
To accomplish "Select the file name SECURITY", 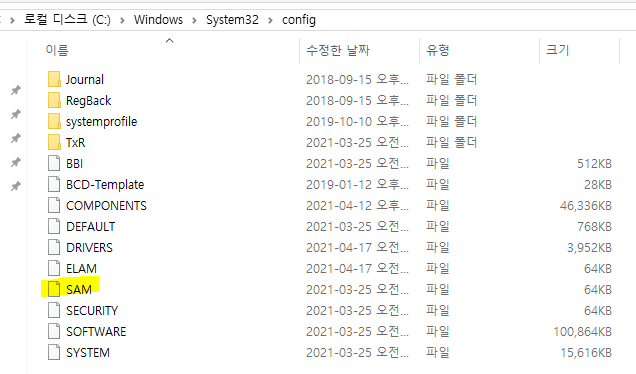I will [92, 310].
